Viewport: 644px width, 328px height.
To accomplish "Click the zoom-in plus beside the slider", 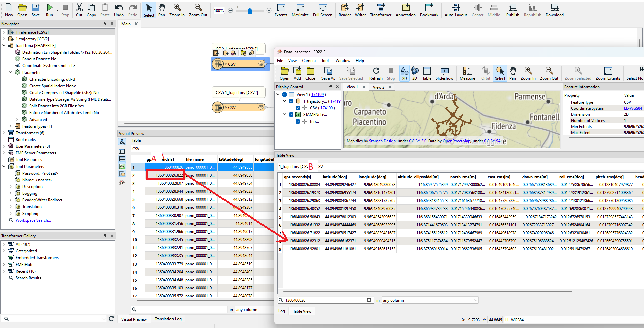I will pos(269,11).
